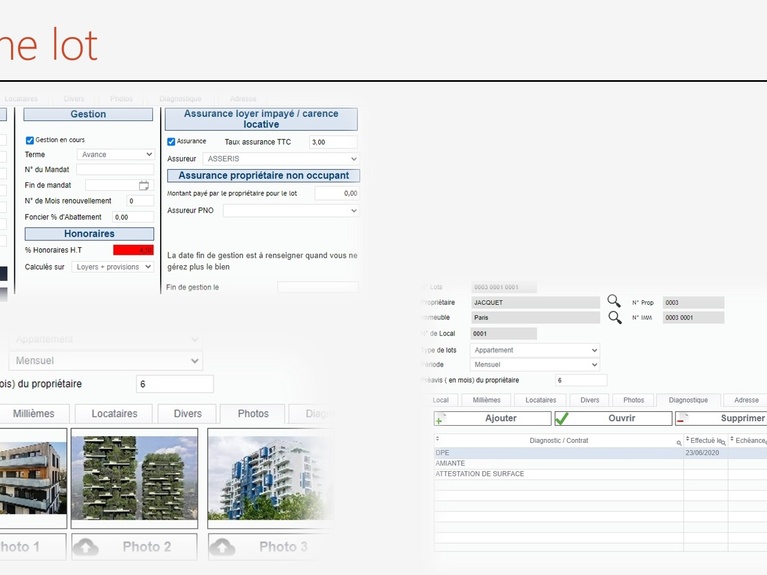Click the magnifier icon beside the Paris building field

(614, 317)
